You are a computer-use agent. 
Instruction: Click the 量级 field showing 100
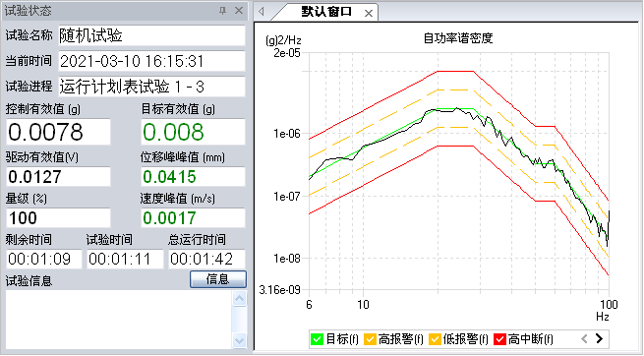(58, 217)
